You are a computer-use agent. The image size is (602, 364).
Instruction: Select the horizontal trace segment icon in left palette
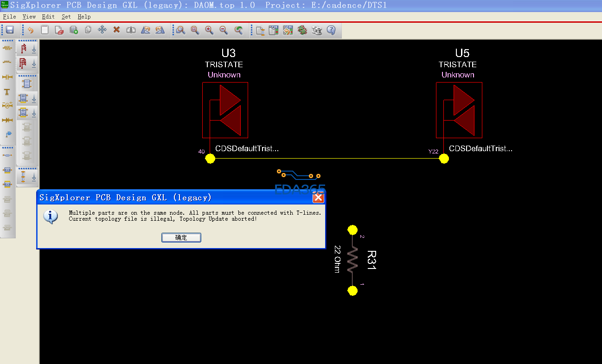click(7, 155)
